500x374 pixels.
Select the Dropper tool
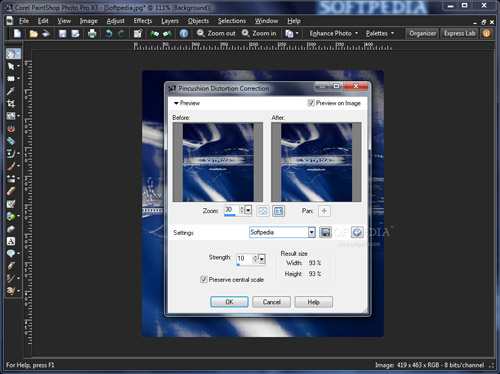(x=11, y=91)
